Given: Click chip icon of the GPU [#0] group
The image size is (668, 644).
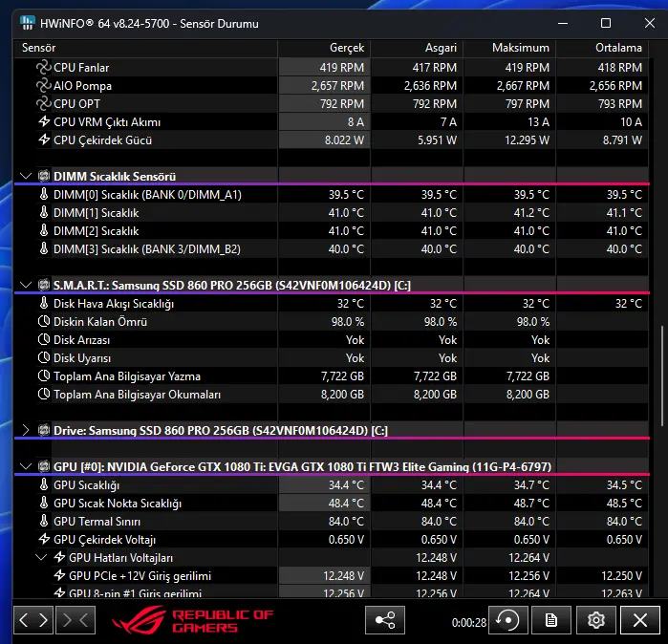Looking at the screenshot, I should point(44,466).
